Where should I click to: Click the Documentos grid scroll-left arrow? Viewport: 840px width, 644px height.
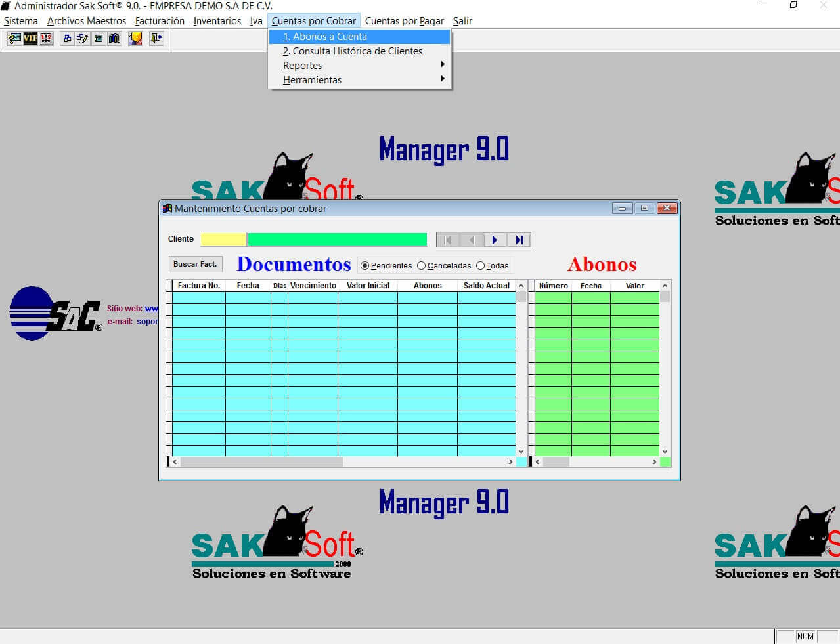pos(175,462)
